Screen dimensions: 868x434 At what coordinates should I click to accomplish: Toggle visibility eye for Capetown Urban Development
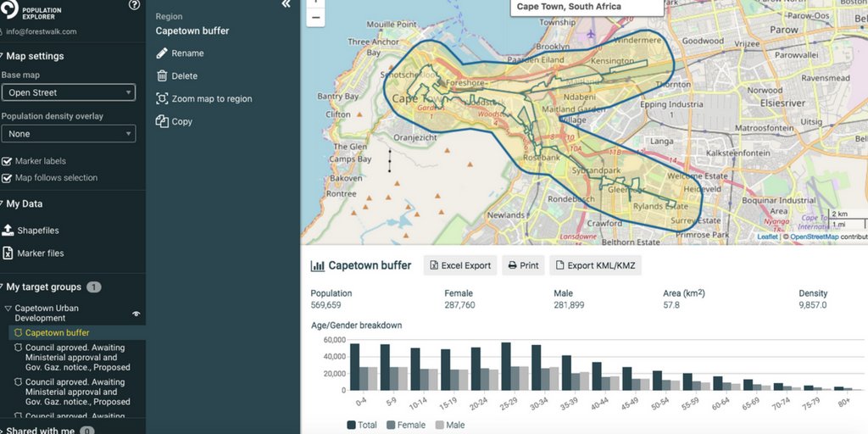pos(136,314)
